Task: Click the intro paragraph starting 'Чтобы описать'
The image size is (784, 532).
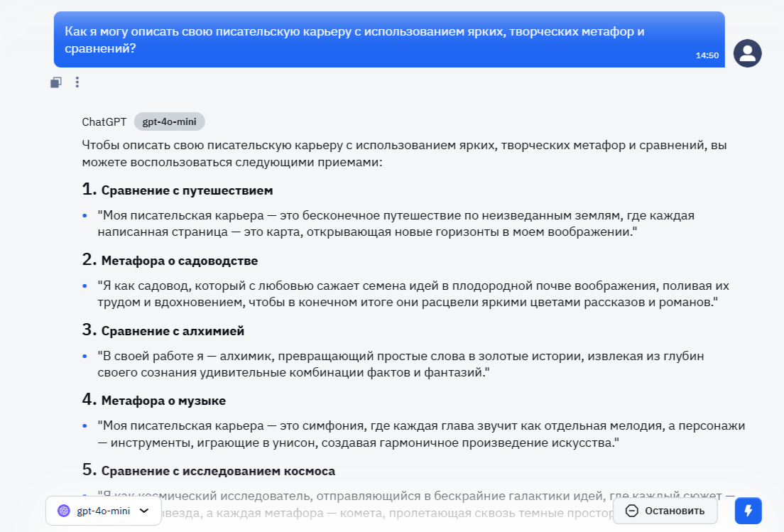Action: click(404, 153)
